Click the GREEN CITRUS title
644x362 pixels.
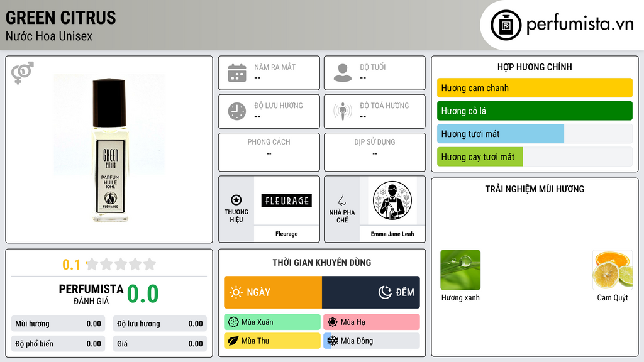click(61, 18)
